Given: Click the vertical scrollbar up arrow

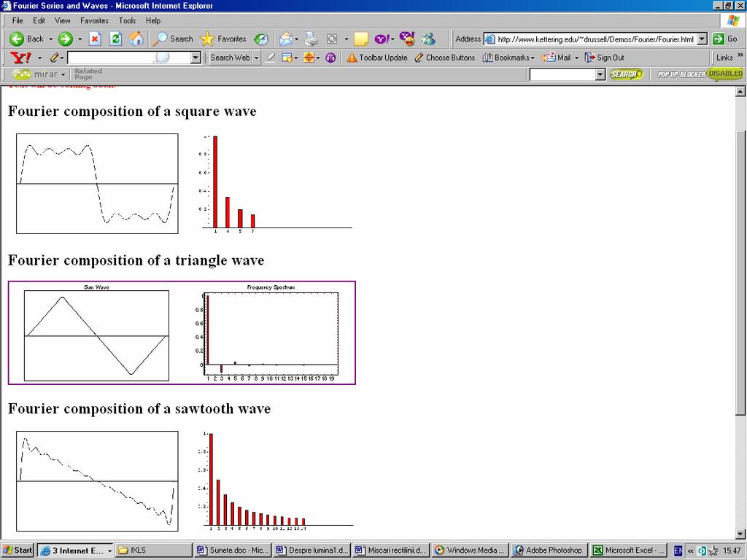Looking at the screenshot, I should [740, 92].
